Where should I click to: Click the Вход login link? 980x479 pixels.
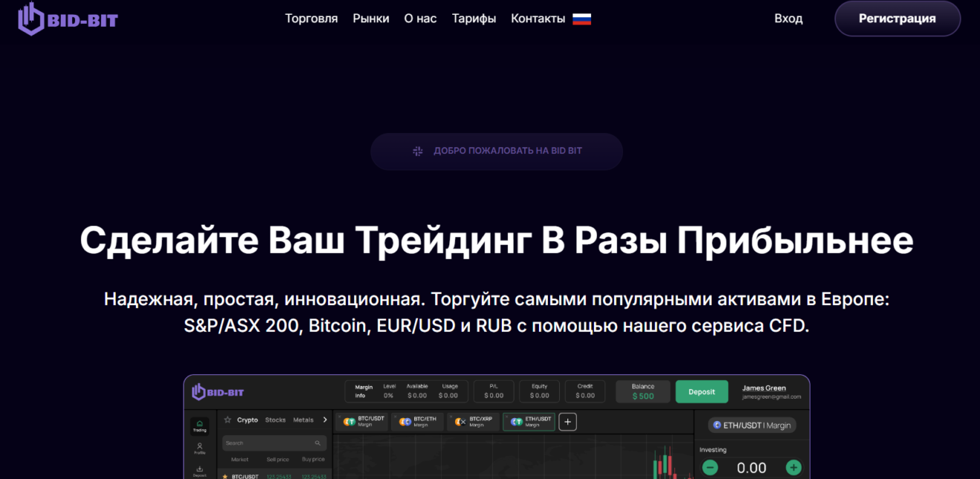tap(788, 19)
